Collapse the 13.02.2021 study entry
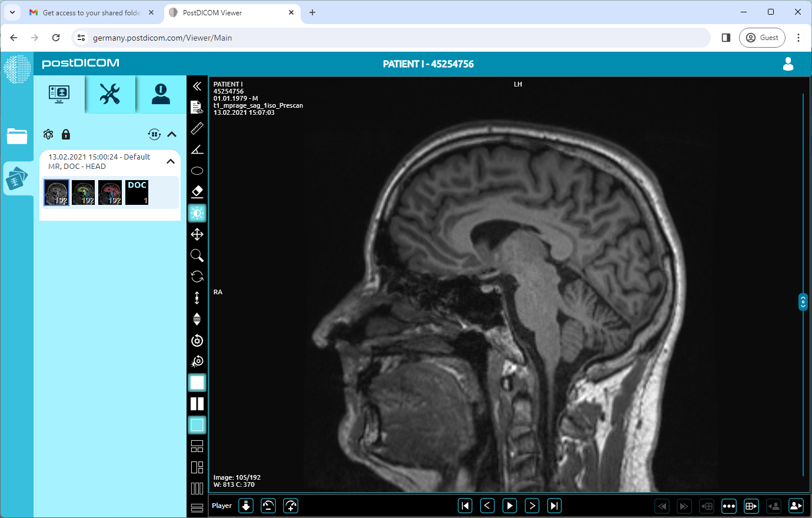The image size is (812, 518). coord(171,161)
